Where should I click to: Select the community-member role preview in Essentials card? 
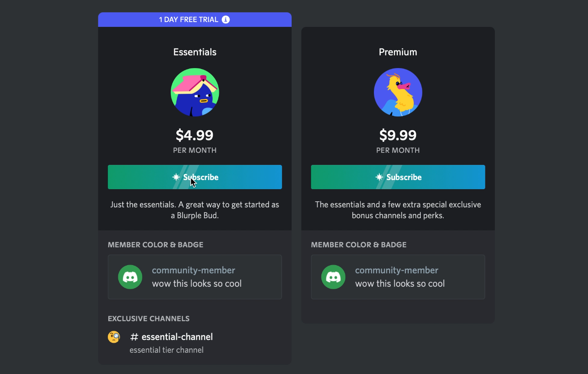click(x=195, y=277)
